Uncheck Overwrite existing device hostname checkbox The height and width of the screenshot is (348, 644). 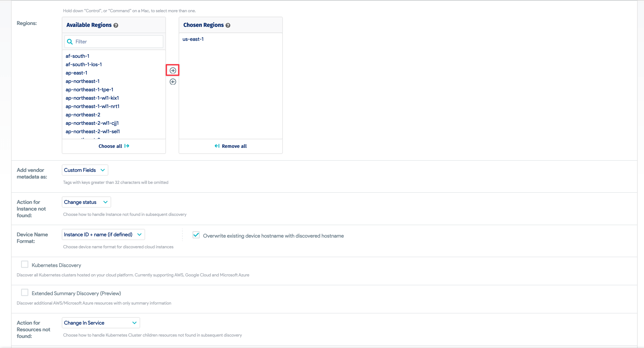196,235
